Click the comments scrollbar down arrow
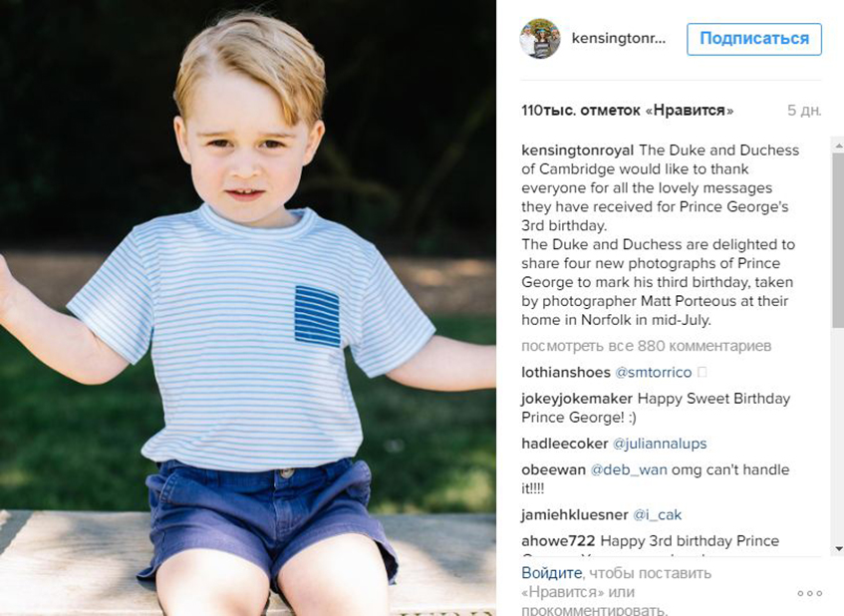This screenshot has width=844, height=616. [838, 548]
